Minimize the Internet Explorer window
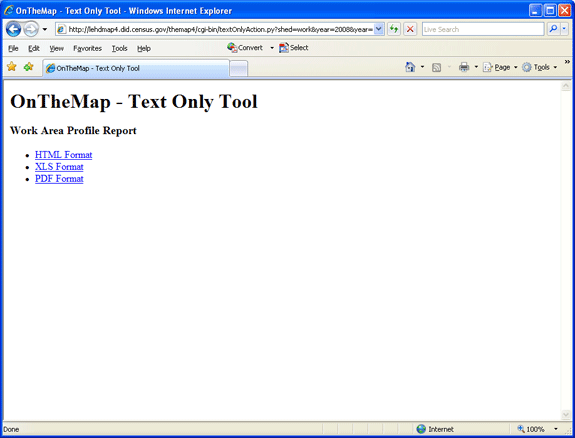The image size is (575, 438). [x=535, y=11]
